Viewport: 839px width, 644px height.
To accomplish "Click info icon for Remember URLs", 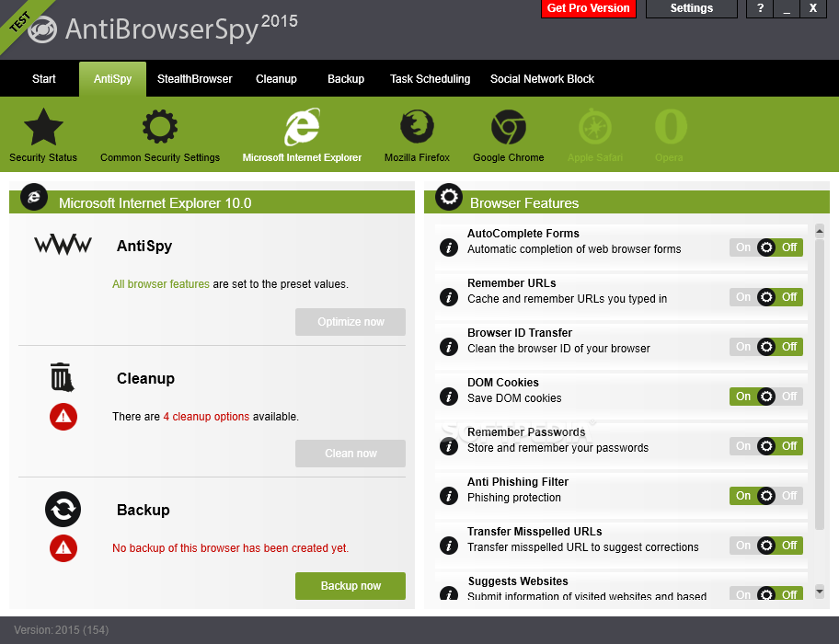I will pyautogui.click(x=448, y=297).
